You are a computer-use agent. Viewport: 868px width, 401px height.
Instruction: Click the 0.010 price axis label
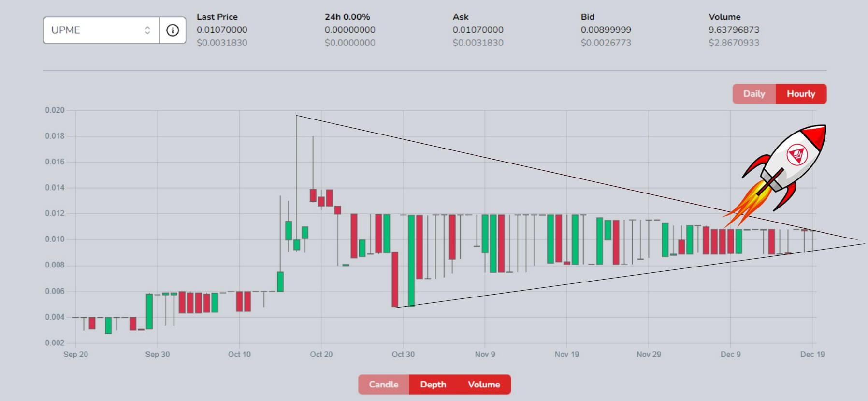coord(55,239)
